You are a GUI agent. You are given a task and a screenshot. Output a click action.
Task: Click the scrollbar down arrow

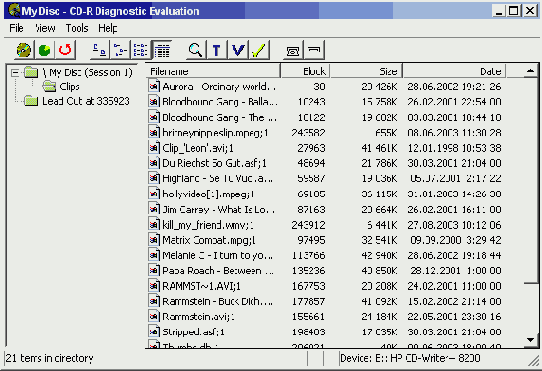(530, 340)
